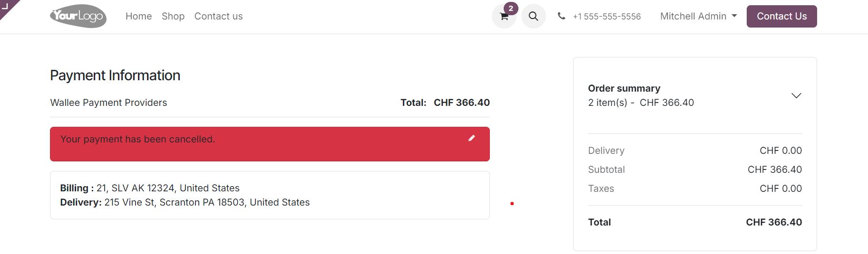
Task: Go to the Home menu item
Action: pyautogui.click(x=138, y=16)
